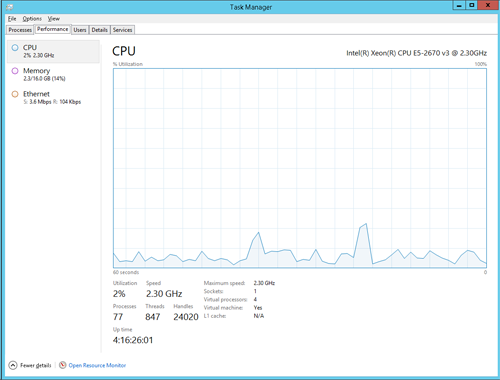Open Resource Monitor link

tap(97, 365)
